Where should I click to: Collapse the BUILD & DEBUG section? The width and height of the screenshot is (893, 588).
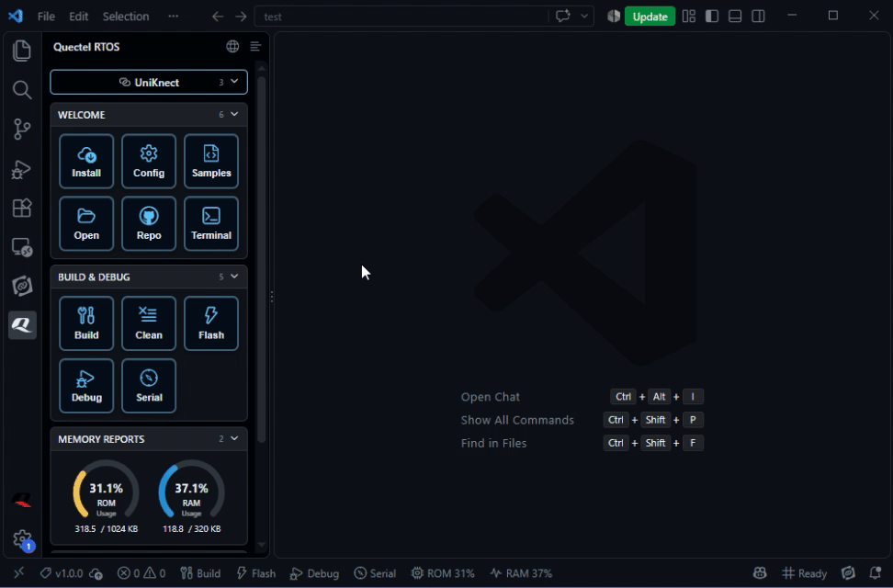pos(234,277)
